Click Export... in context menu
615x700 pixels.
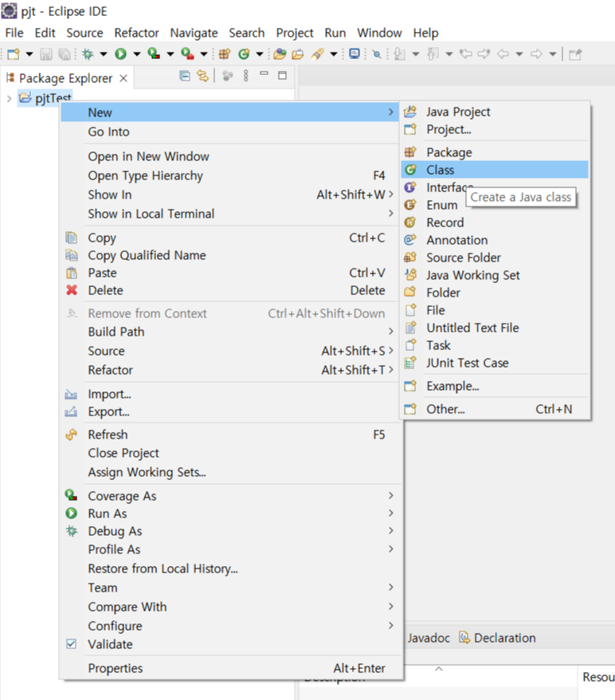pos(229,411)
